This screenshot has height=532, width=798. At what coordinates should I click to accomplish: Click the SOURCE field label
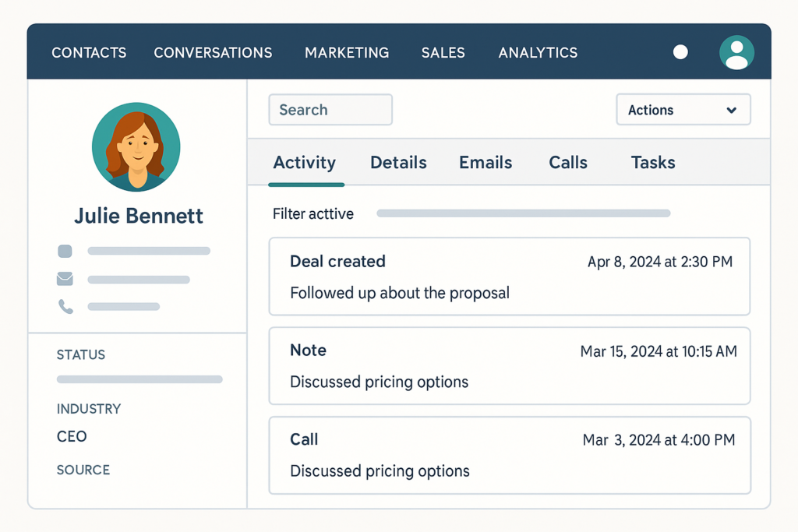point(83,470)
